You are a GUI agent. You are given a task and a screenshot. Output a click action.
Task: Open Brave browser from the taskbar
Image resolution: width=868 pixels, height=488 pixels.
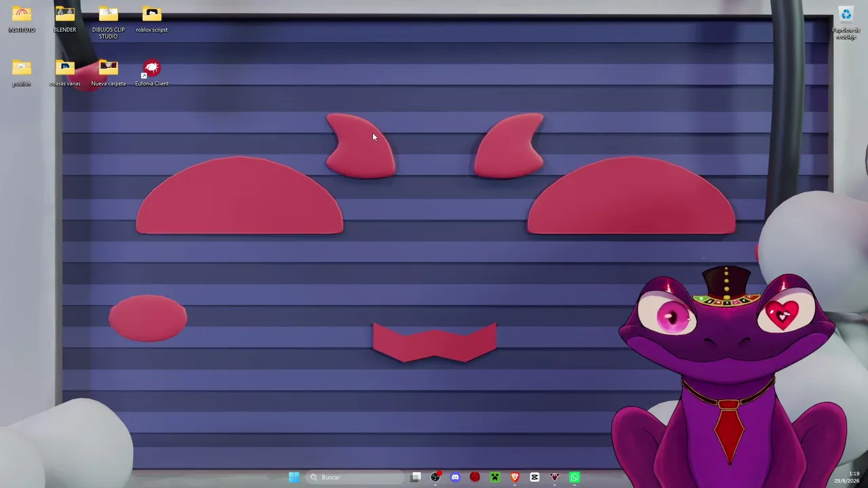click(515, 477)
